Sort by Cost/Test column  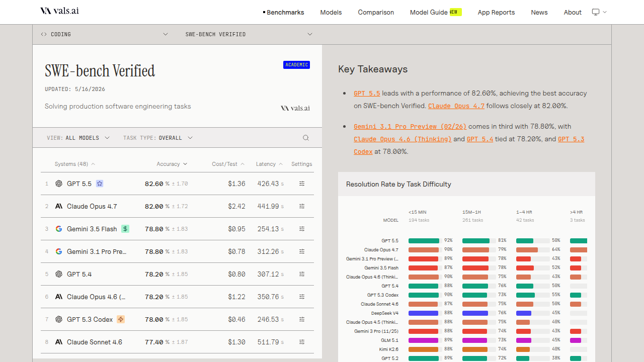pos(228,164)
